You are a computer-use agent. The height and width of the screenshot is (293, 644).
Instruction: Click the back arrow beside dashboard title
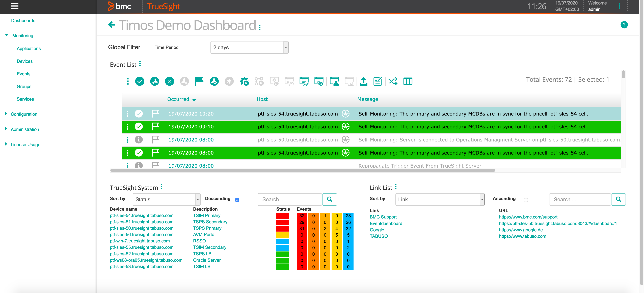[112, 25]
